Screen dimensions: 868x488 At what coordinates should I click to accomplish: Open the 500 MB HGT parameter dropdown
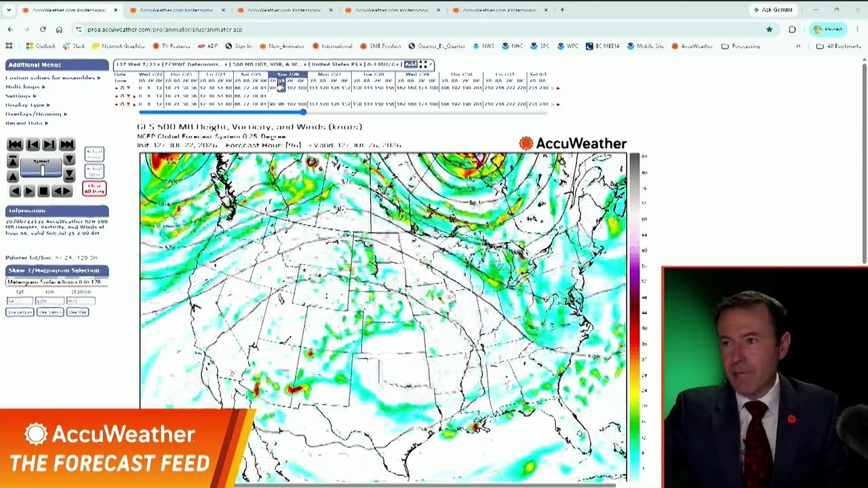pyautogui.click(x=269, y=64)
